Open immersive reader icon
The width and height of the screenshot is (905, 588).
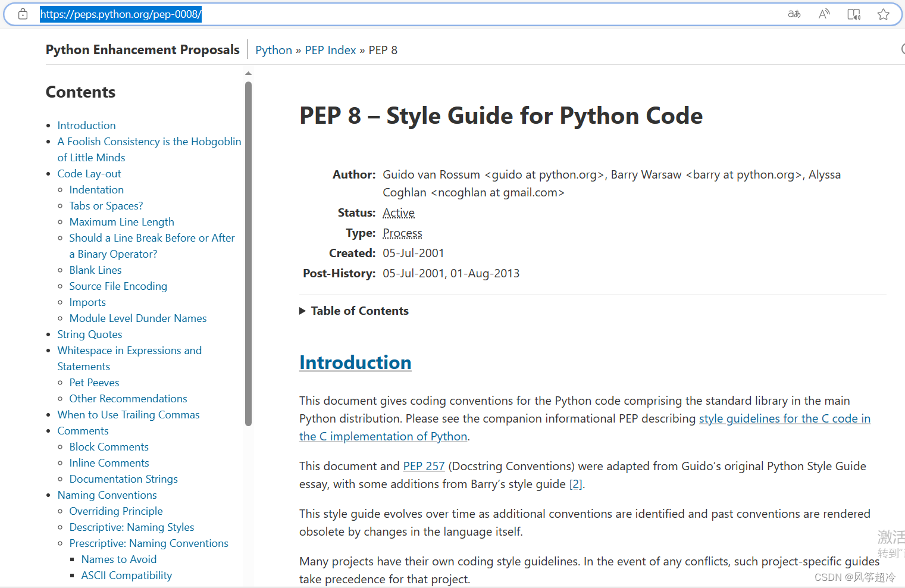point(854,14)
